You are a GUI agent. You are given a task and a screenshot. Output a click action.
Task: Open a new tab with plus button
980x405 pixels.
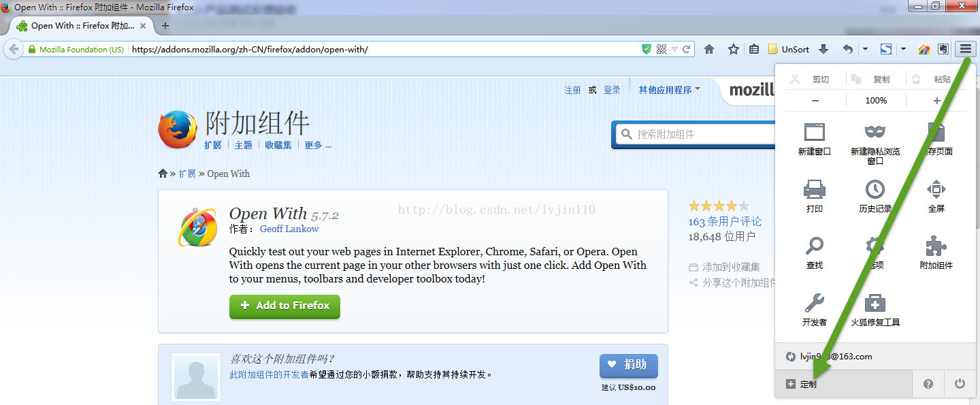coord(165,26)
